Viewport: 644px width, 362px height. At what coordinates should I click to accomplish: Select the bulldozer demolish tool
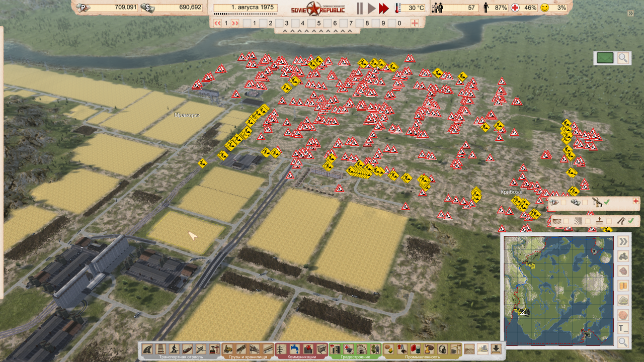pos(483,349)
